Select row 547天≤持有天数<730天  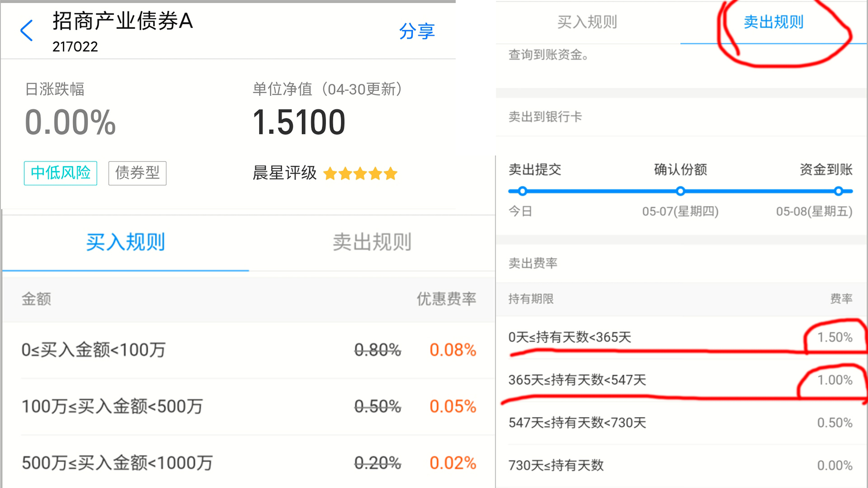(x=681, y=423)
